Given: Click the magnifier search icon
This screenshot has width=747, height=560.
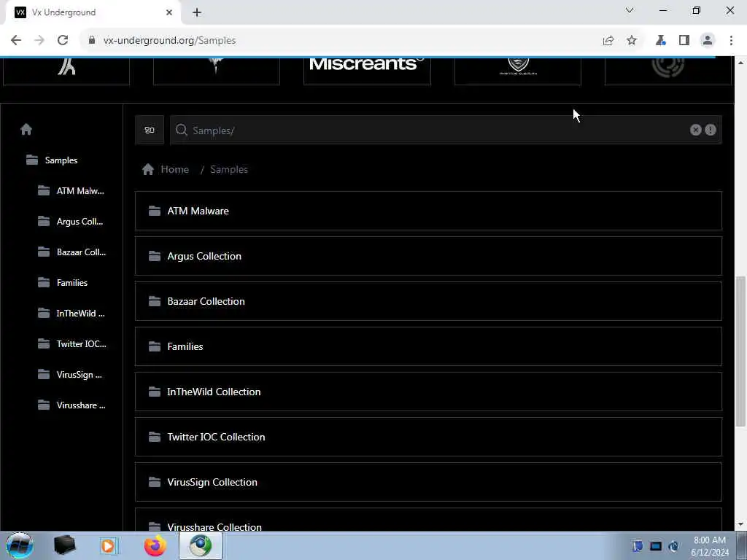Looking at the screenshot, I should 181,130.
